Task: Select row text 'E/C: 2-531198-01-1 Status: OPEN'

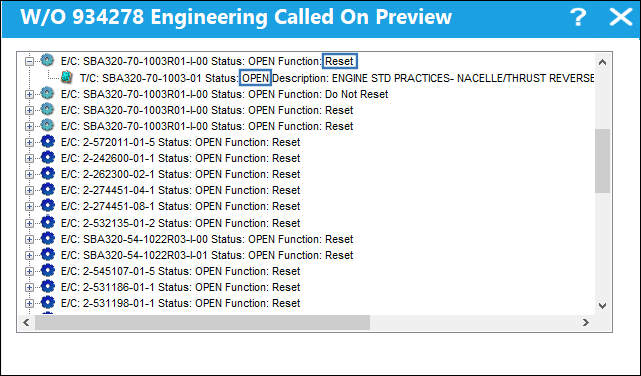Action: point(141,303)
